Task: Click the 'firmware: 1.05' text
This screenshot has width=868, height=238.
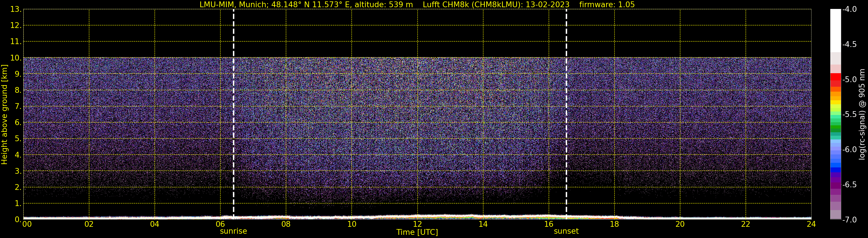Action: pos(607,5)
